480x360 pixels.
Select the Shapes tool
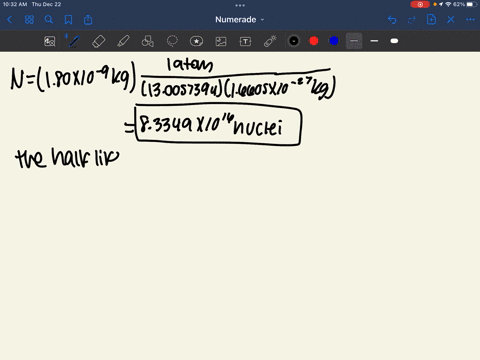click(148, 41)
